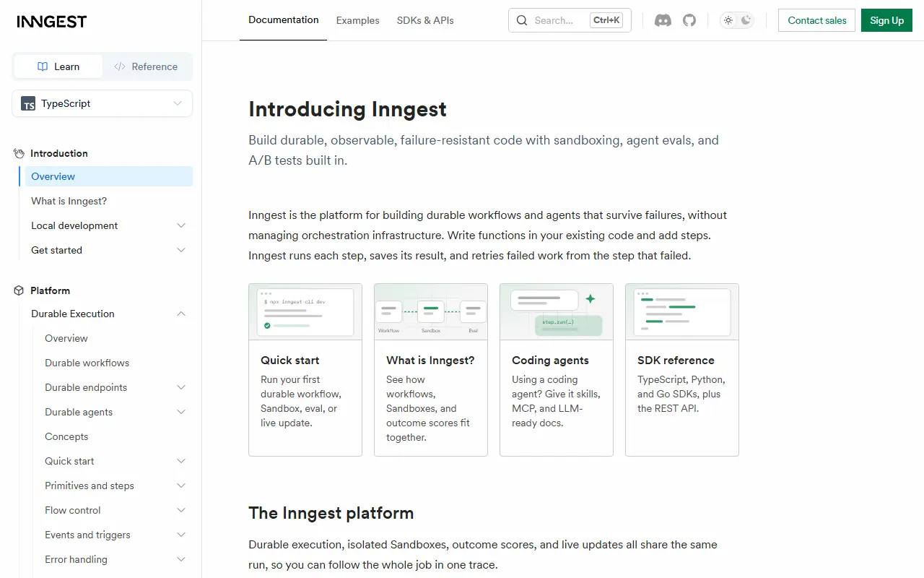Expand the Durable agents submenu
This screenshot has height=578, width=924.
click(181, 412)
